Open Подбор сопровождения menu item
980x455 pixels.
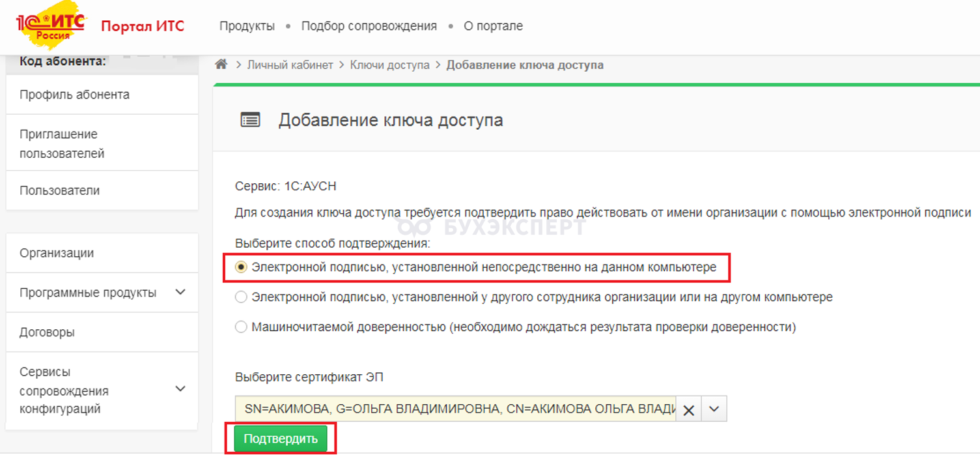click(x=369, y=26)
